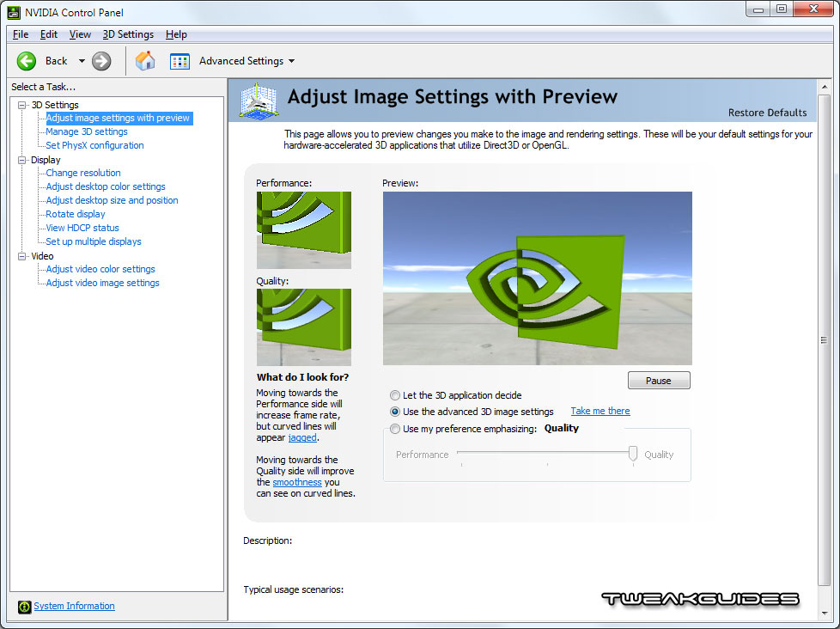The image size is (840, 629).
Task: Open the Help menu
Action: (176, 34)
